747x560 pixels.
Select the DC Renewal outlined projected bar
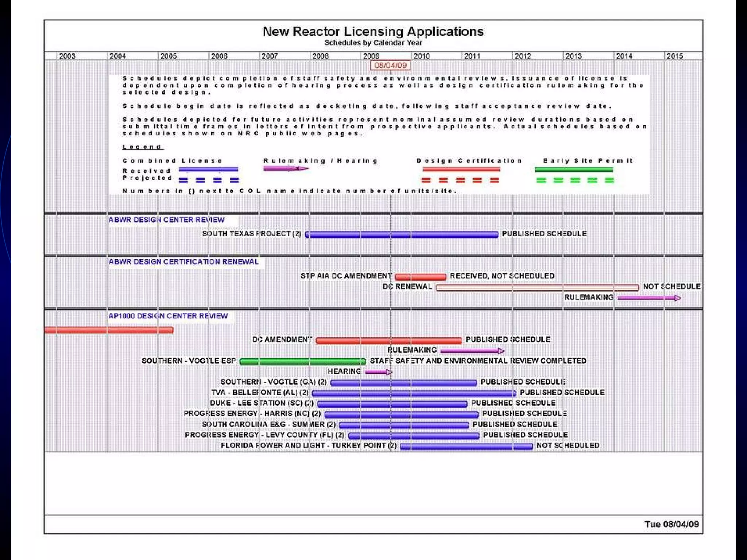point(537,287)
